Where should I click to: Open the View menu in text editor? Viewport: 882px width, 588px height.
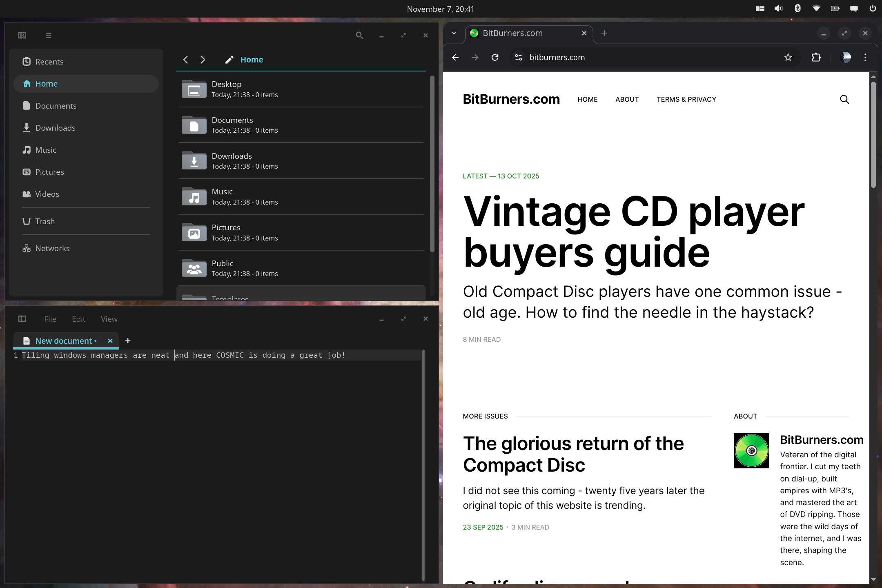(x=109, y=319)
